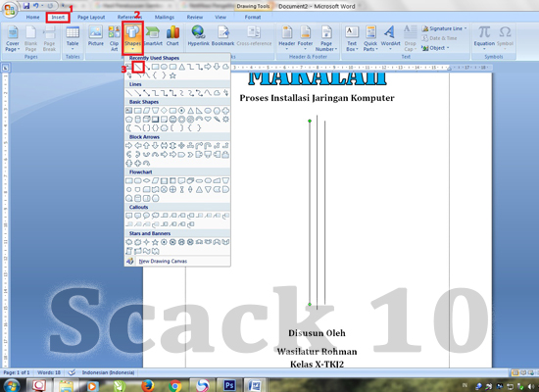Viewport: 539px width, 392px height.
Task: Choose the Smiley Face in Basic Shapes
Action: click(172, 120)
